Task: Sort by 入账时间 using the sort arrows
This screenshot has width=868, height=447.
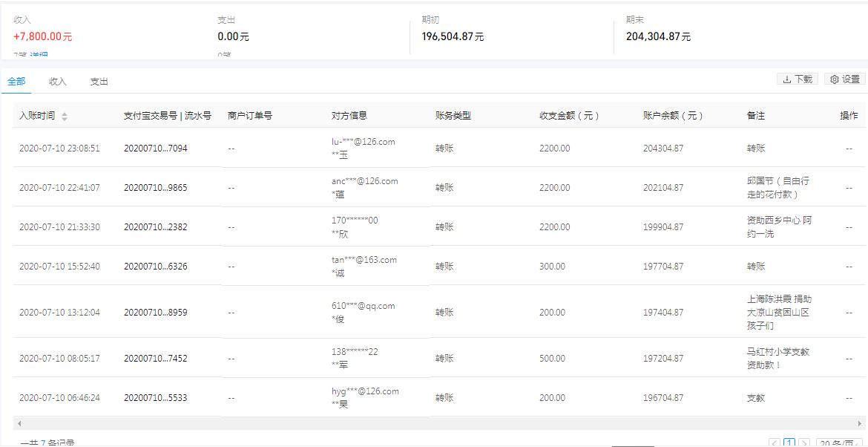Action: (x=65, y=117)
